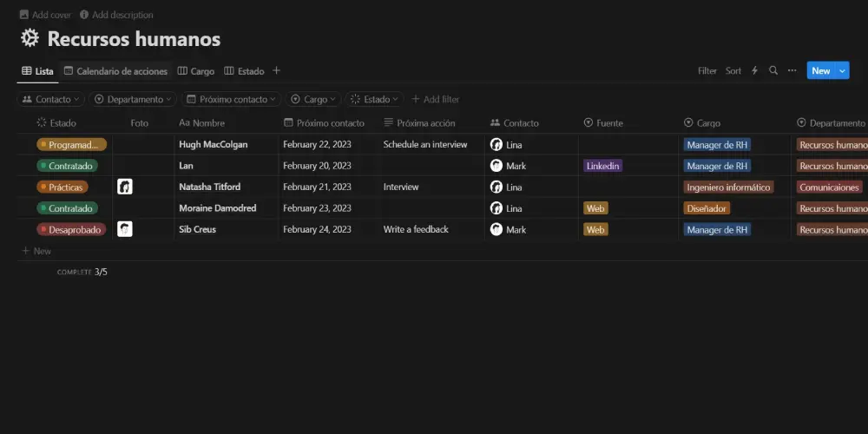
Task: Open the lightning bolt automations icon
Action: 754,71
